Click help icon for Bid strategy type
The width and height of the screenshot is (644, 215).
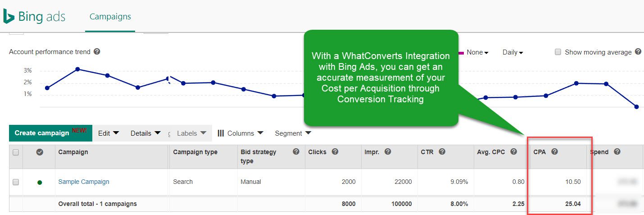tap(296, 152)
